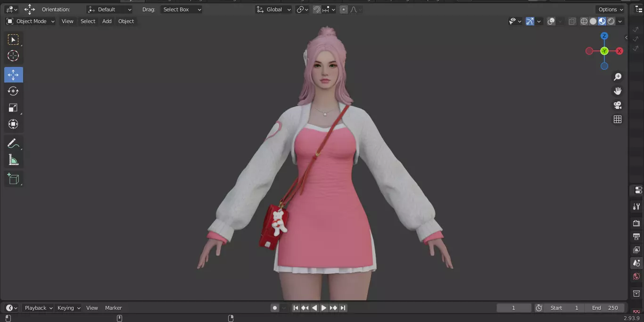The width and height of the screenshot is (644, 322).
Task: Open the gizmo options dropdown arrow
Action: pos(539,21)
